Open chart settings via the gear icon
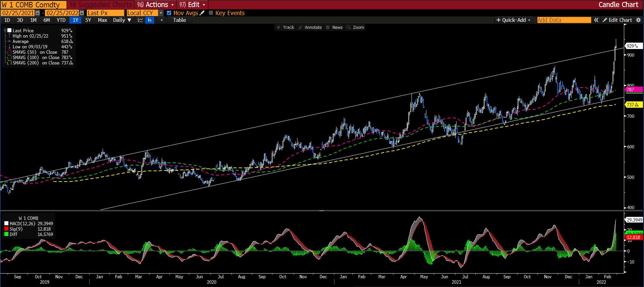Image resolution: width=644 pixels, height=287 pixels. (638, 20)
